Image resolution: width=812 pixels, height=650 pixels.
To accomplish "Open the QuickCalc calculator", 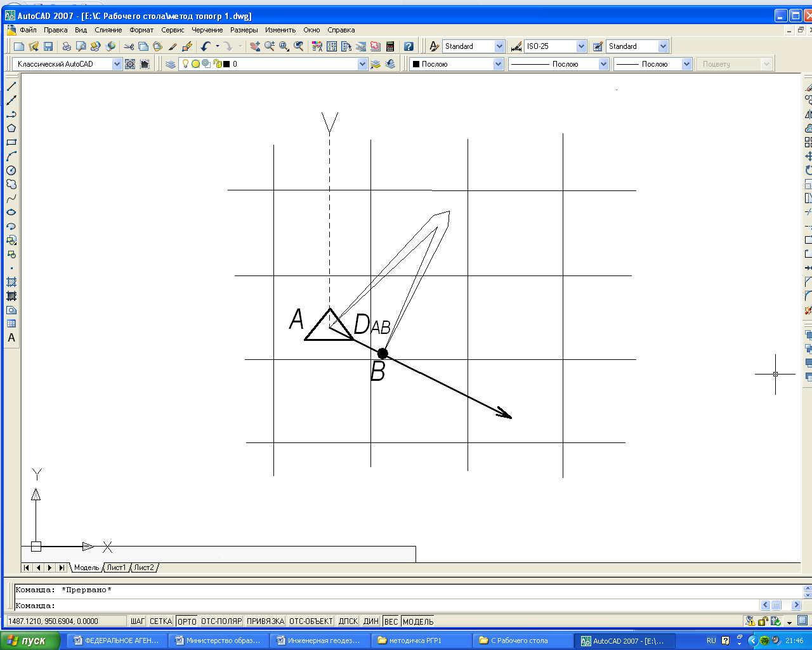I will tap(390, 46).
